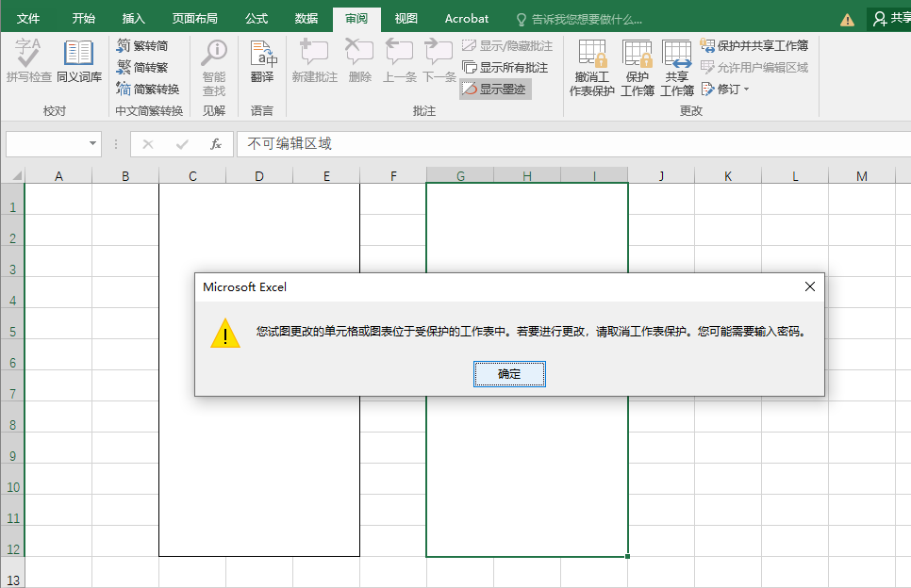Open the Name Box dropdown arrow
Image resolution: width=911 pixels, height=588 pixels.
[92, 143]
